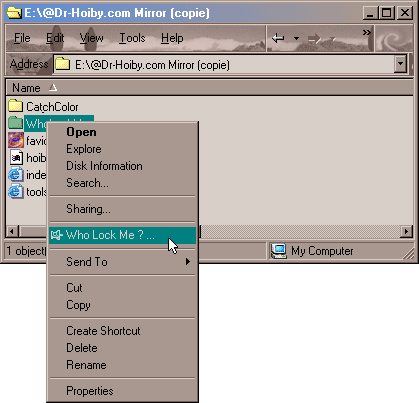Select the CatchColor folder icon
The width and height of the screenshot is (419, 403).
coord(15,106)
